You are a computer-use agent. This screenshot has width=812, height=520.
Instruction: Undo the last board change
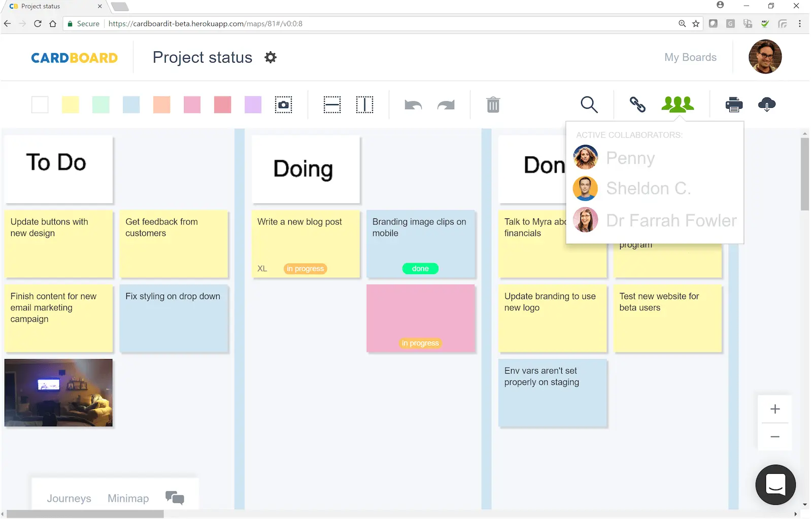413,105
